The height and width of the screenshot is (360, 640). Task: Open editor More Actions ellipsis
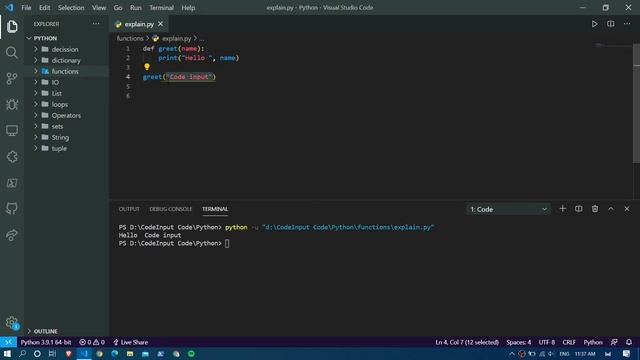tap(627, 24)
